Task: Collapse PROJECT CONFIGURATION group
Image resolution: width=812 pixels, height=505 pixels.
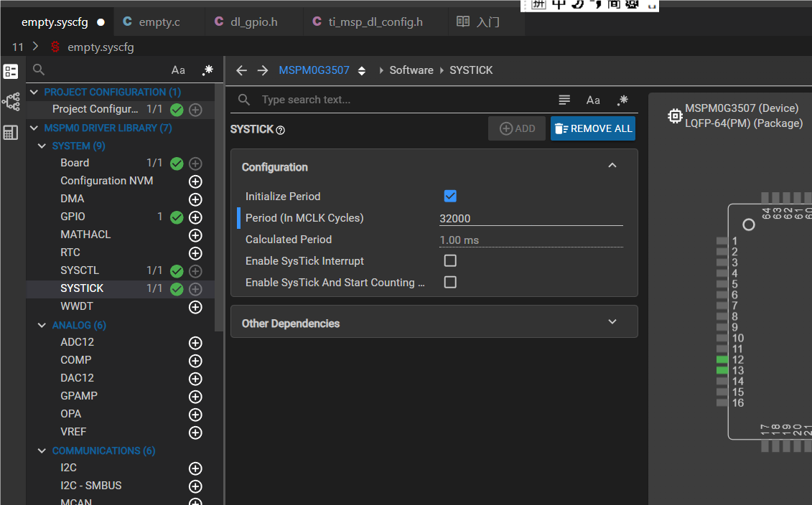Action: pyautogui.click(x=34, y=92)
